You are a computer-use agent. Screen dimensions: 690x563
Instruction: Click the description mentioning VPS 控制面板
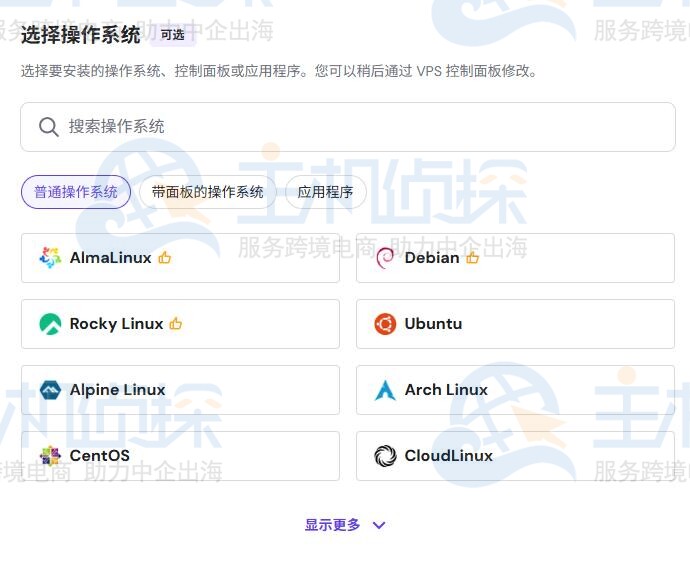(279, 71)
